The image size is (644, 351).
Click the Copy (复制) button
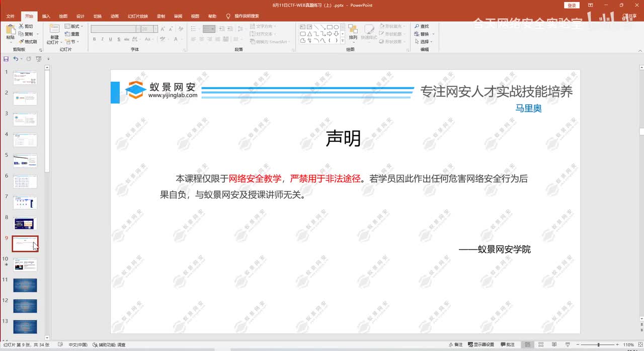[26, 34]
